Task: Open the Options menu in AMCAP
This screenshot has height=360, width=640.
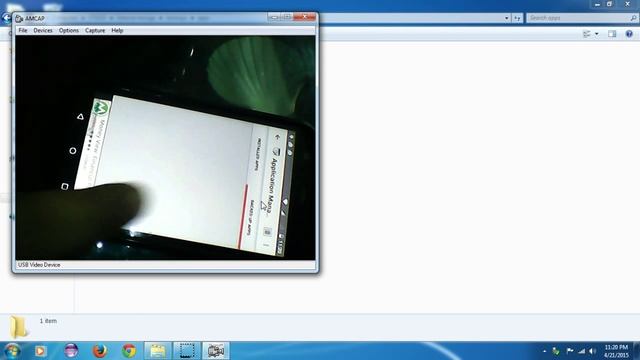Action: coord(69,31)
